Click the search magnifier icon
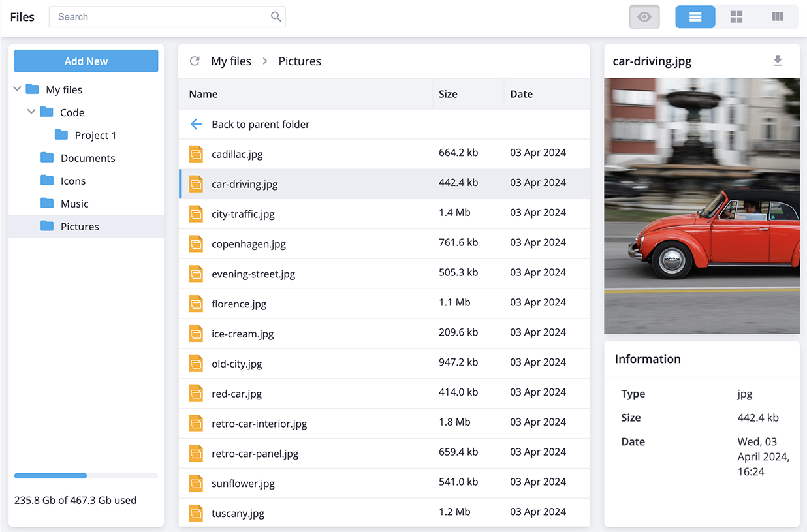 click(x=276, y=17)
